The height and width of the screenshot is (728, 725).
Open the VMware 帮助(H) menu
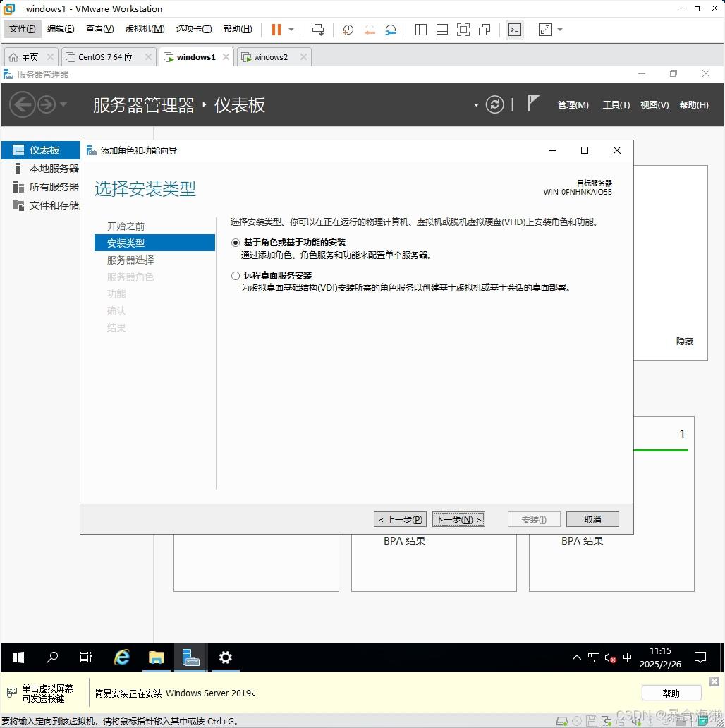238,29
